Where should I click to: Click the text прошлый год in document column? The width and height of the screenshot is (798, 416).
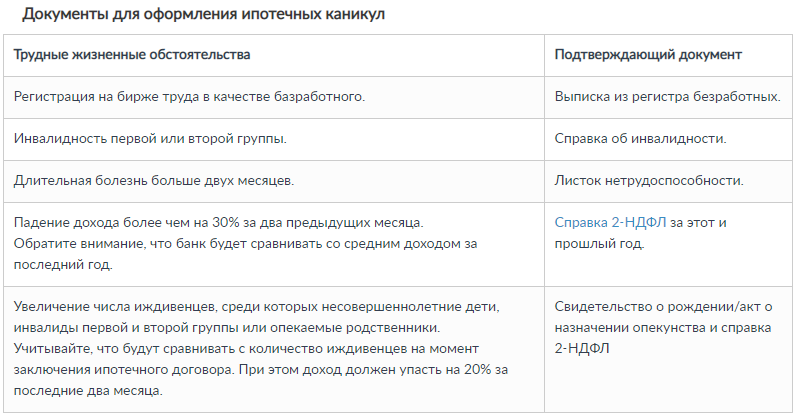(599, 243)
